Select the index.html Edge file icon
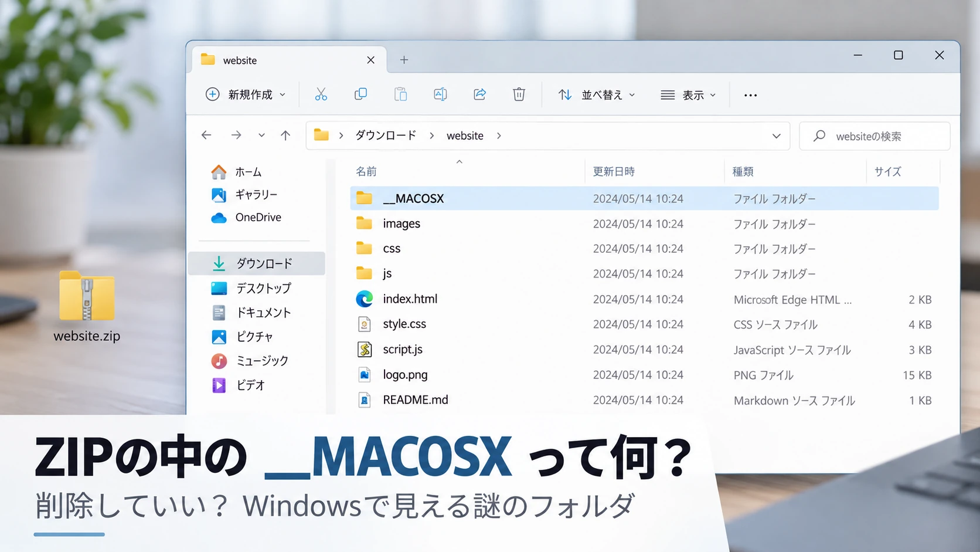This screenshot has height=552, width=980. click(x=365, y=299)
